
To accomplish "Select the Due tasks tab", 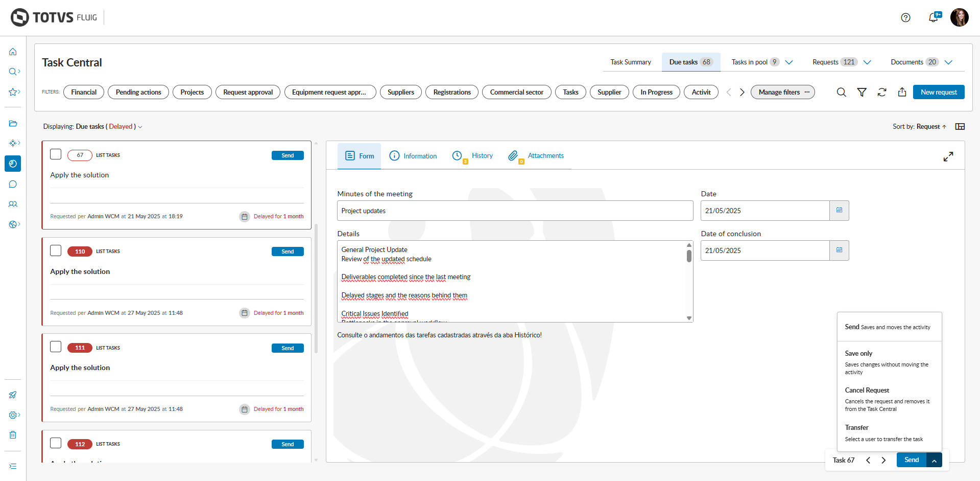I will click(691, 62).
